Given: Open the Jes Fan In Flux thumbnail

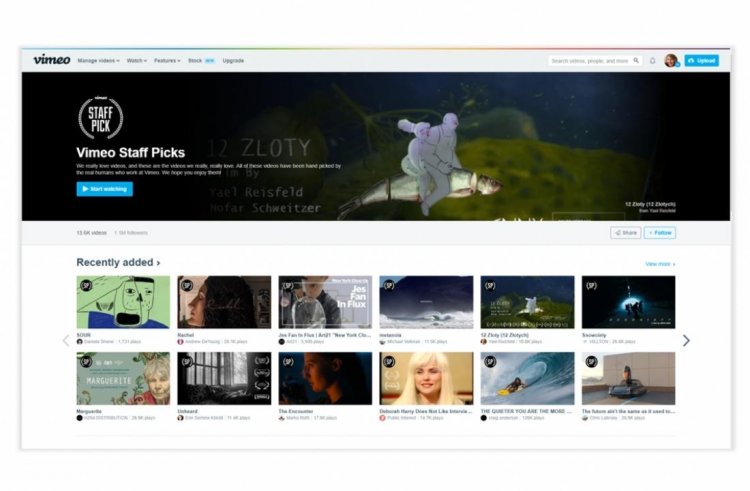Looking at the screenshot, I should pyautogui.click(x=325, y=302).
